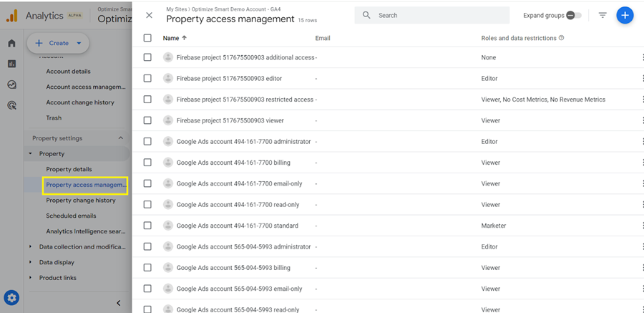
Task: Open Analytics Intelligence search history
Action: (x=86, y=231)
